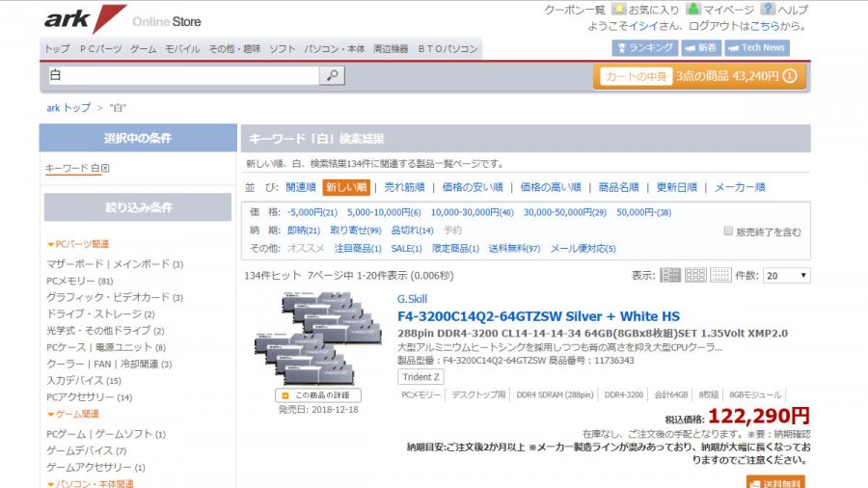868x488 pixels.
Task: Open 周辺機器 navigation menu
Action: (x=391, y=48)
